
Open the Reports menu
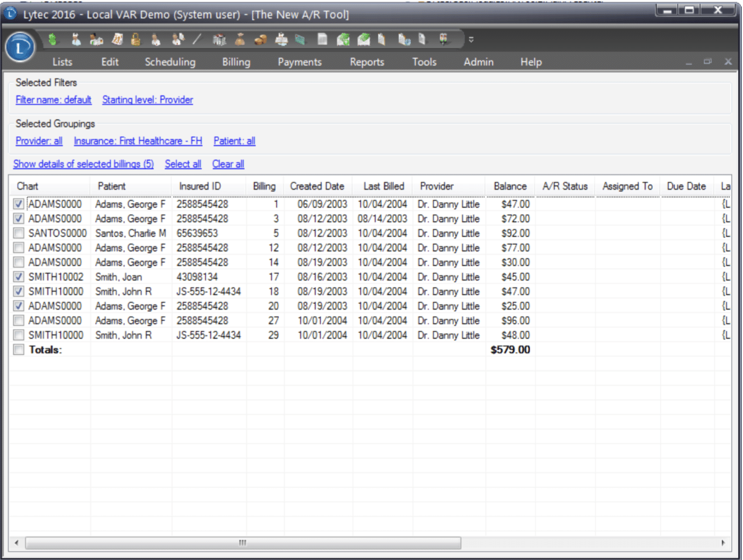pos(367,62)
